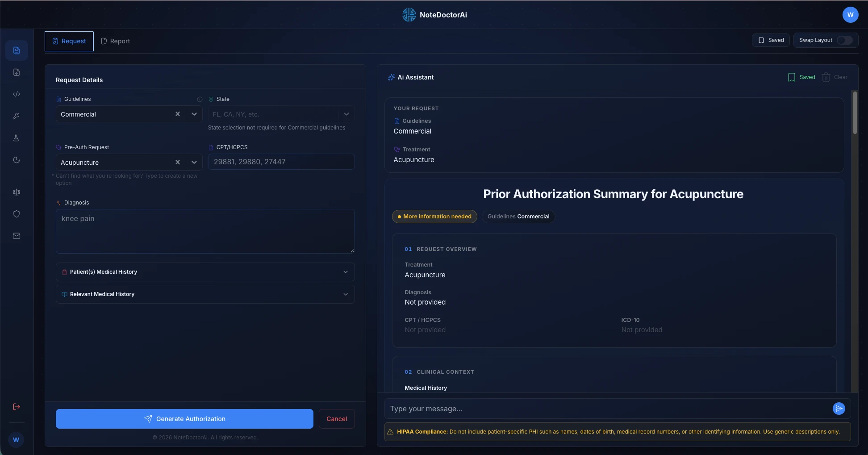Image resolution: width=868 pixels, height=455 pixels.
Task: Click Clear in the Ai Assistant panel
Action: (835, 77)
